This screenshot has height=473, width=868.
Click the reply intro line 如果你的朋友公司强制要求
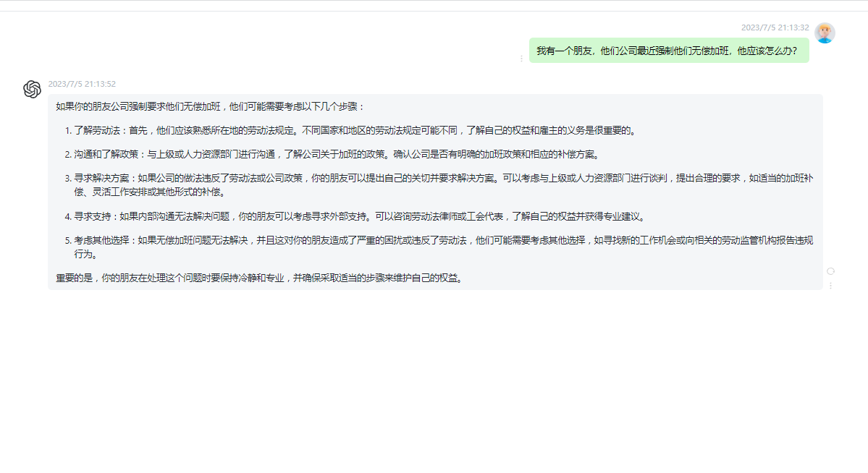(211, 107)
